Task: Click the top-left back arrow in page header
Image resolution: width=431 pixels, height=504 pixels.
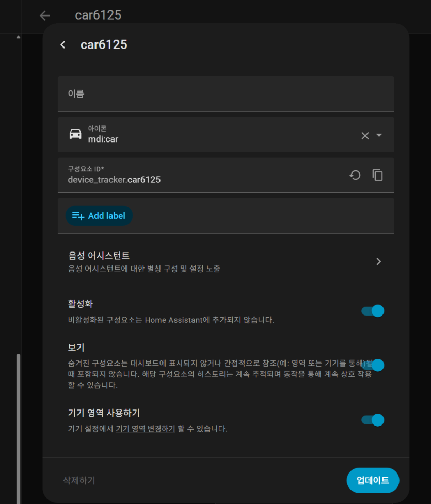Action: pos(45,15)
